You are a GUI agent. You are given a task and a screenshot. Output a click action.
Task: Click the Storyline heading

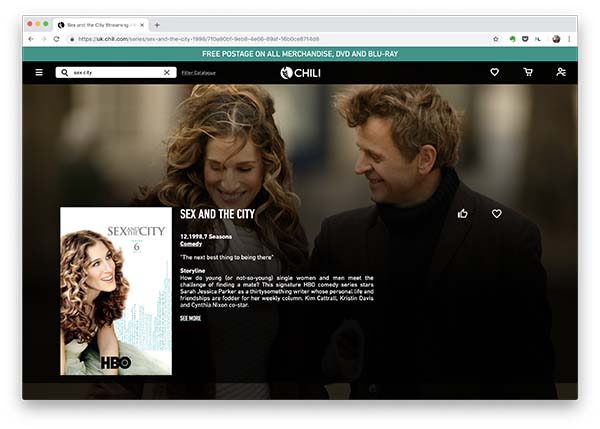coord(192,271)
